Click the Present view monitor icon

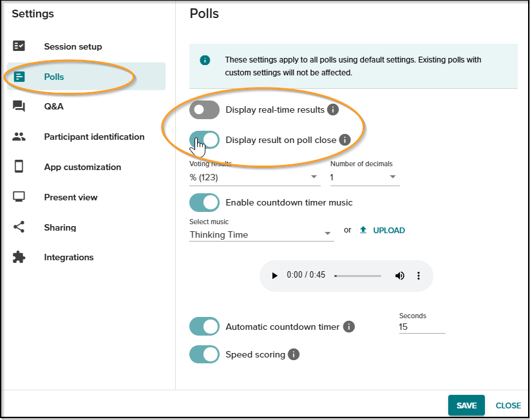coord(19,197)
